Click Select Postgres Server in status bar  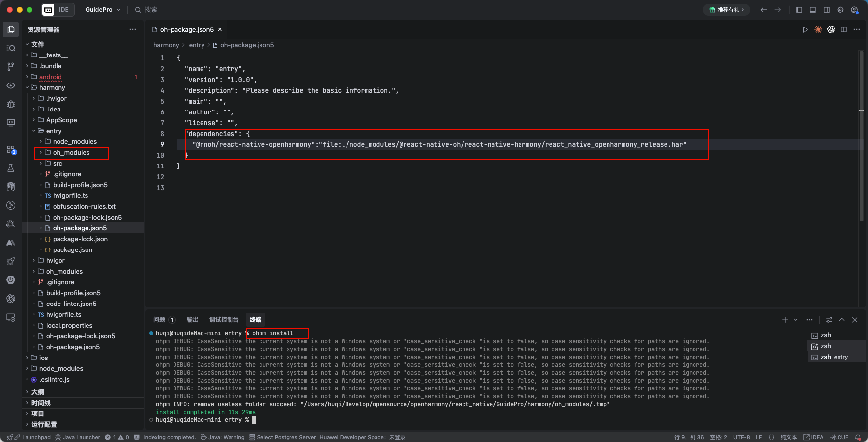[282, 437]
